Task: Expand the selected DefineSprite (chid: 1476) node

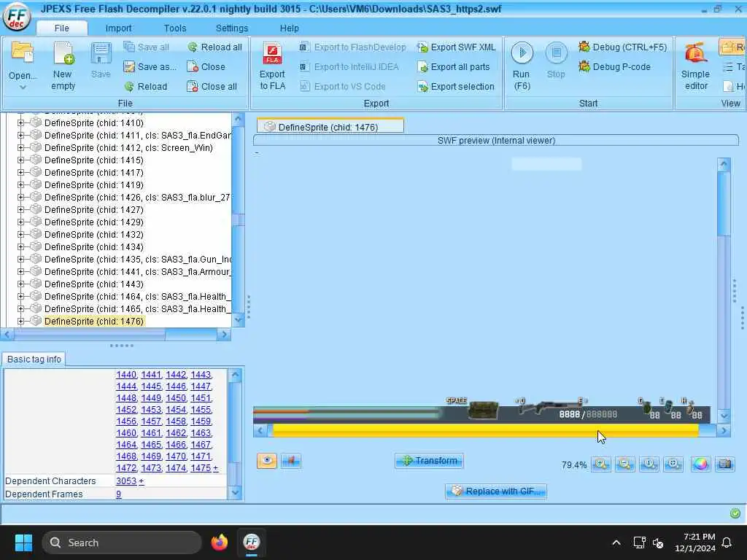Action: click(x=20, y=321)
